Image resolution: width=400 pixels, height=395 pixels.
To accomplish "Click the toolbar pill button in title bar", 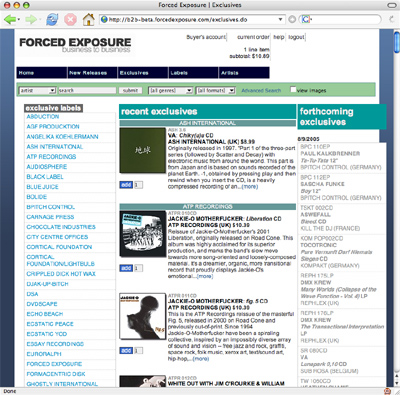I will coord(392,5).
